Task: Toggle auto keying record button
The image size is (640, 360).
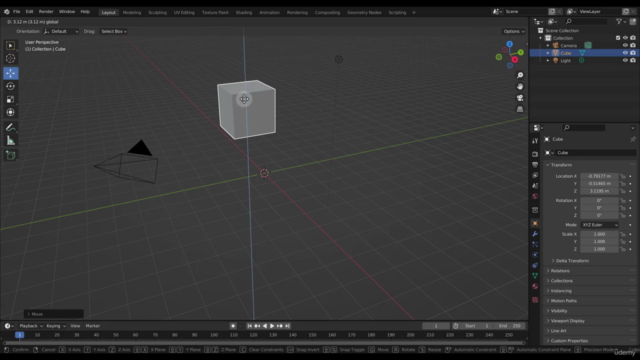Action: coord(233,326)
